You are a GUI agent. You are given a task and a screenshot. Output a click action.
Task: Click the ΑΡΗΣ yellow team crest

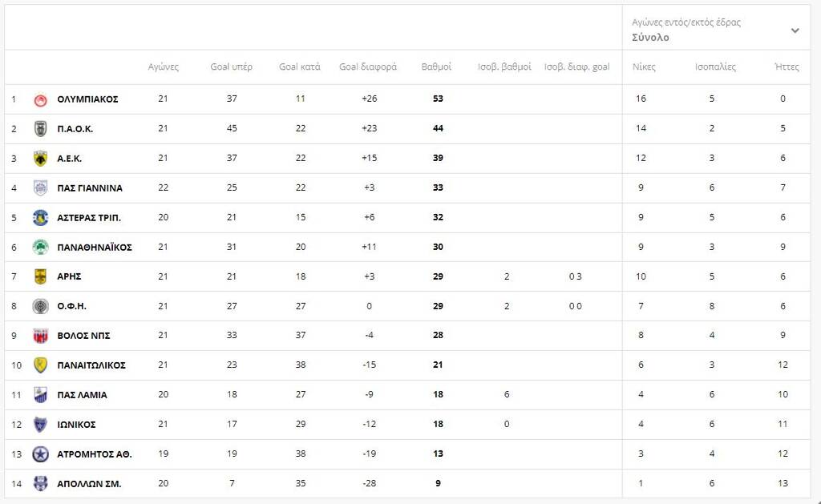point(40,276)
